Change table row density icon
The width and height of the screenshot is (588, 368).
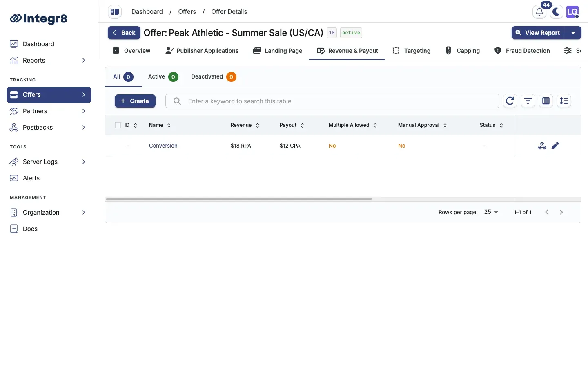(564, 101)
